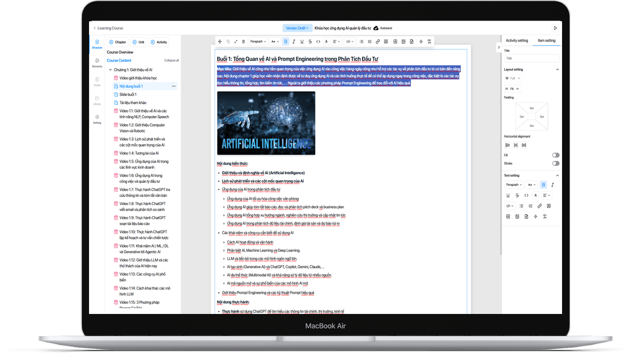
Task: Click the move handle in the editor toolbar
Action: pyautogui.click(x=220, y=42)
